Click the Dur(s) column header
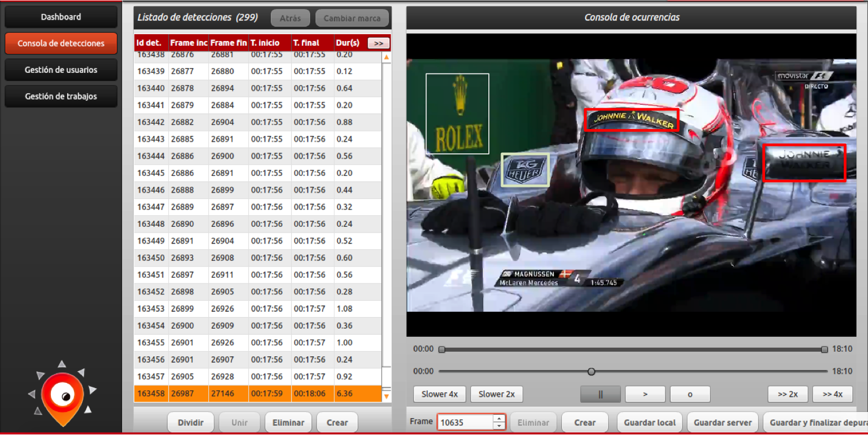Screen dimensions: 868x435 (x=349, y=43)
